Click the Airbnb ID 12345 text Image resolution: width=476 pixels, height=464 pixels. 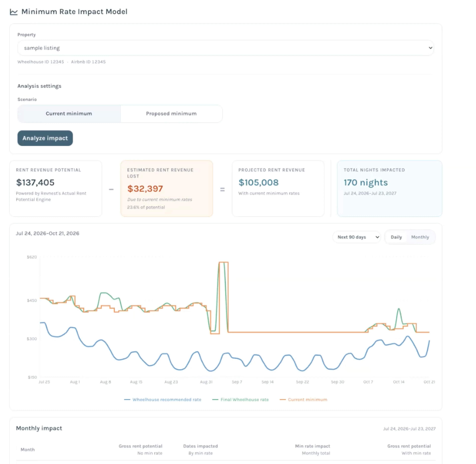[x=88, y=62]
